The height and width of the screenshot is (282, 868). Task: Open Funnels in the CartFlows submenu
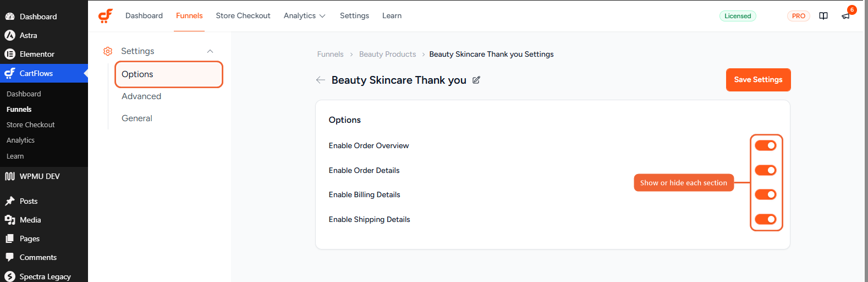coord(19,109)
